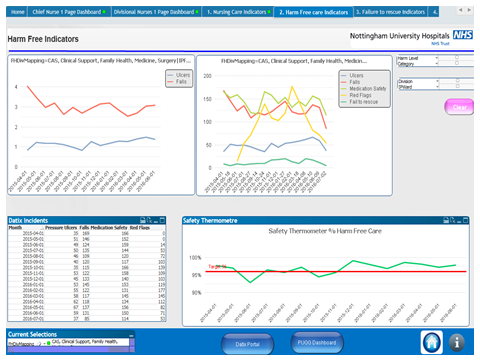This screenshot has width=480, height=360.
Task: Click the Home house icon
Action: point(432,342)
